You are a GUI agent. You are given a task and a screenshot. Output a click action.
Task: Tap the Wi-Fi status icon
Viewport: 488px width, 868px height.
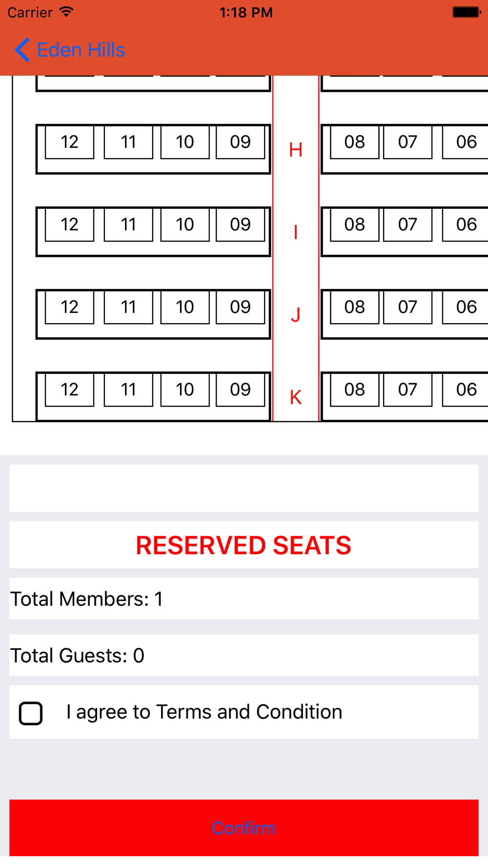click(66, 12)
